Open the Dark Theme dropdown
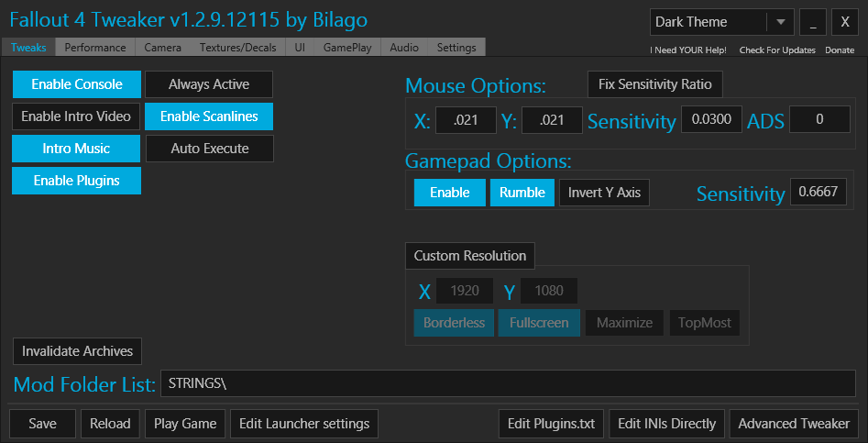The image size is (868, 443). (722, 22)
